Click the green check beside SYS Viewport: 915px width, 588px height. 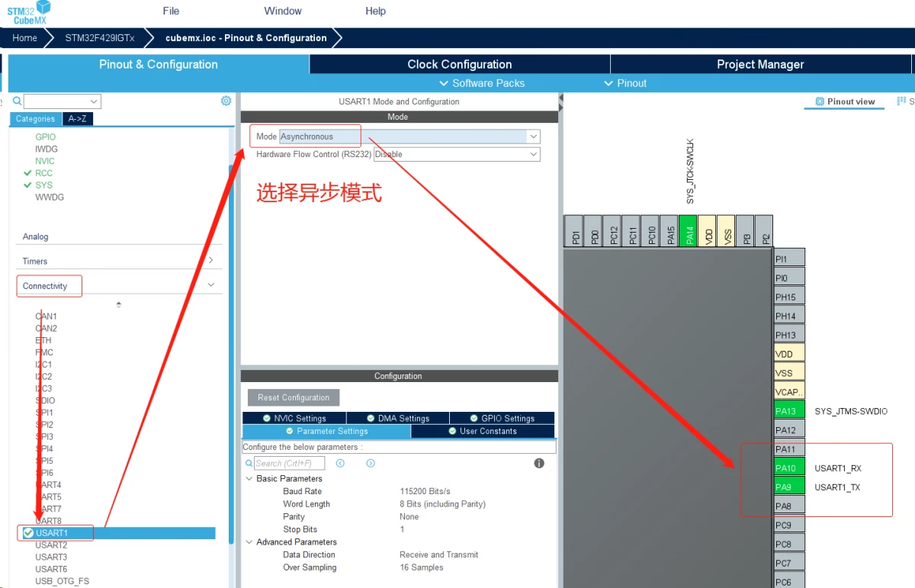coord(28,185)
